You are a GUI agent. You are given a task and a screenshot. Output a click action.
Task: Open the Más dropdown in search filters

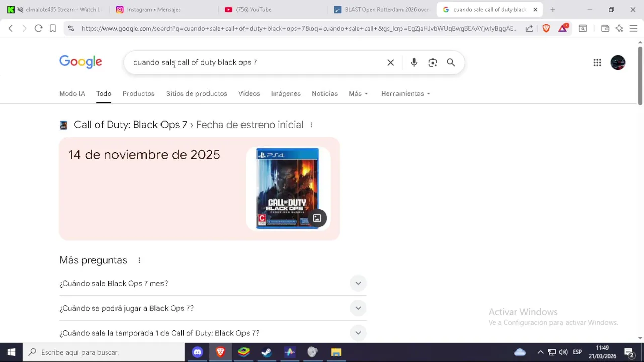pyautogui.click(x=358, y=93)
